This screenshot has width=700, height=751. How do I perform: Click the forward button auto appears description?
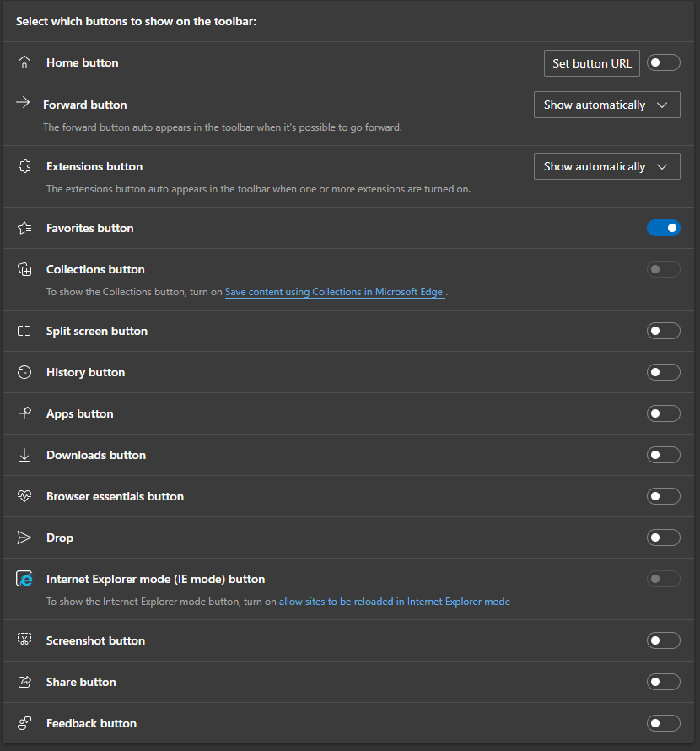coord(222,127)
